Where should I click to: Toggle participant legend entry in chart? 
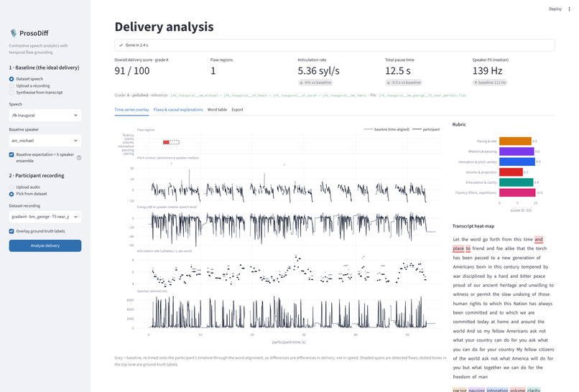(426, 129)
